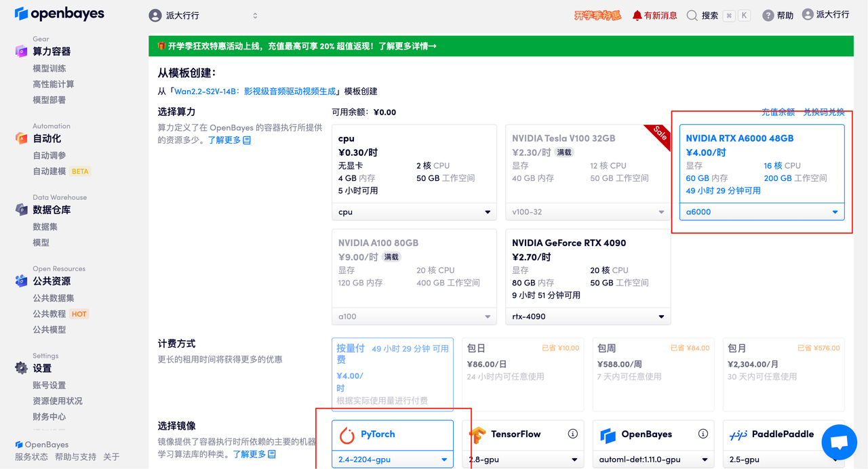Open 公共教程 HOT in the sidebar
Image resolution: width=868 pixels, height=469 pixels.
tap(60, 314)
